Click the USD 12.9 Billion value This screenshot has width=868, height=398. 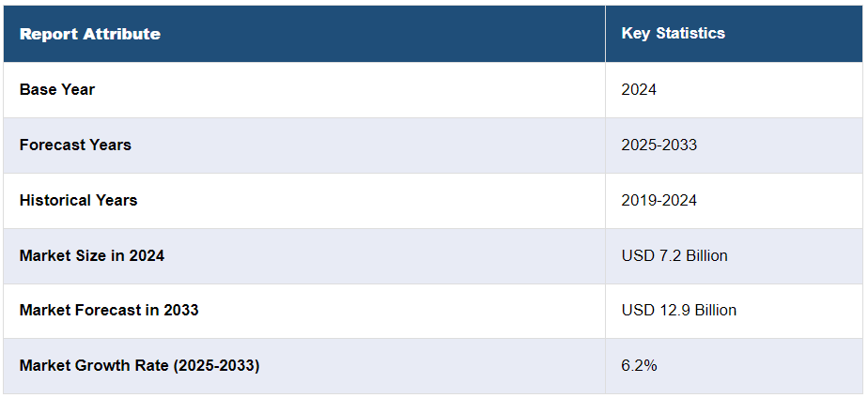tap(678, 310)
